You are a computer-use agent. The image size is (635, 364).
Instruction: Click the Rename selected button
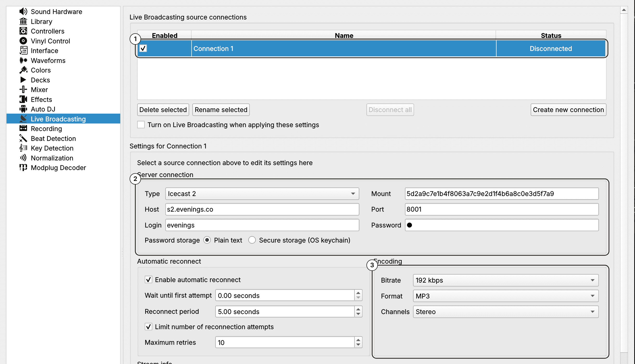[221, 110]
